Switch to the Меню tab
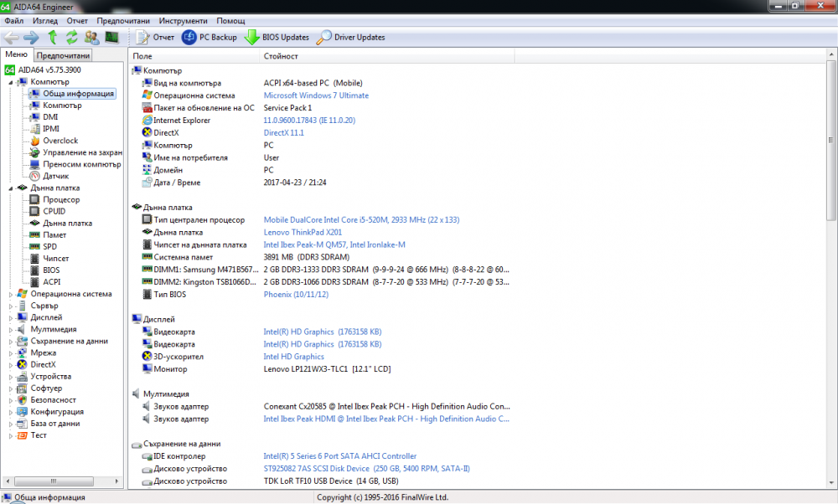The width and height of the screenshot is (838, 504). (17, 54)
